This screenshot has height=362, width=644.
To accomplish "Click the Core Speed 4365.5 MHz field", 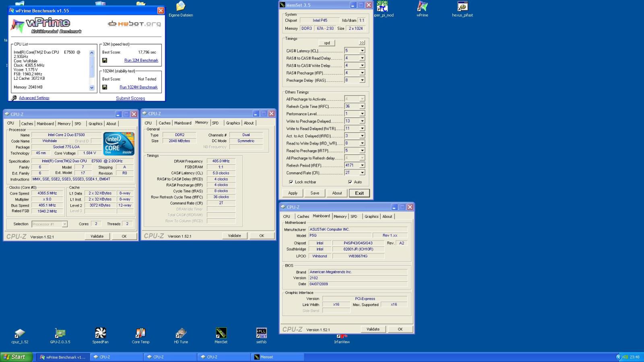I will click(47, 193).
